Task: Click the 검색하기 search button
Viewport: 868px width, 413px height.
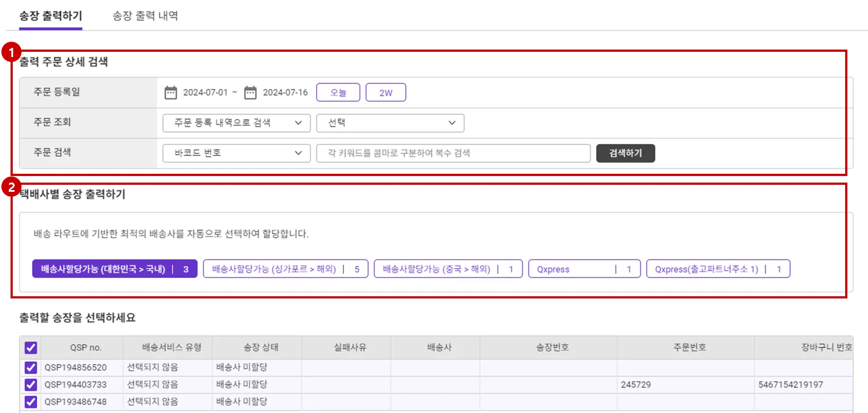Action: (x=626, y=153)
